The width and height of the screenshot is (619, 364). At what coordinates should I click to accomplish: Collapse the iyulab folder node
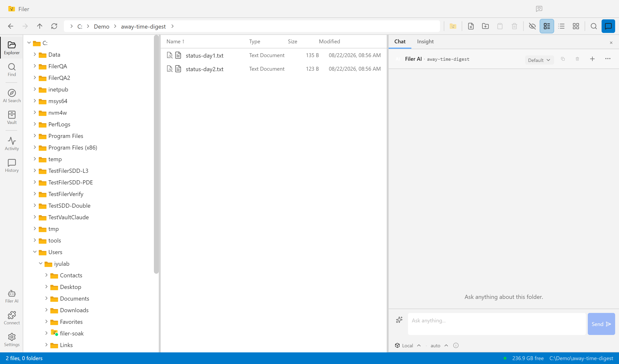coord(40,264)
